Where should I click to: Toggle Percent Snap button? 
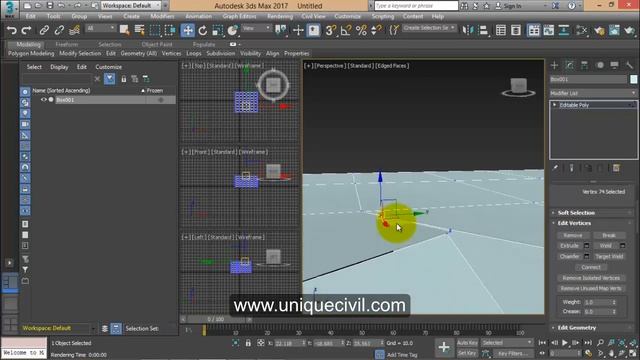click(x=361, y=30)
